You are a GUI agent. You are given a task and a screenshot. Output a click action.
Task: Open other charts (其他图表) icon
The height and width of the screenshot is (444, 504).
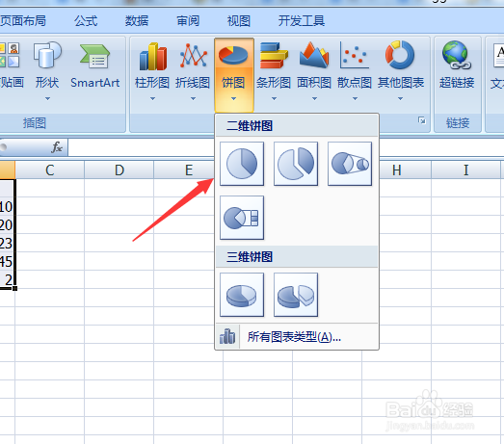(x=400, y=55)
